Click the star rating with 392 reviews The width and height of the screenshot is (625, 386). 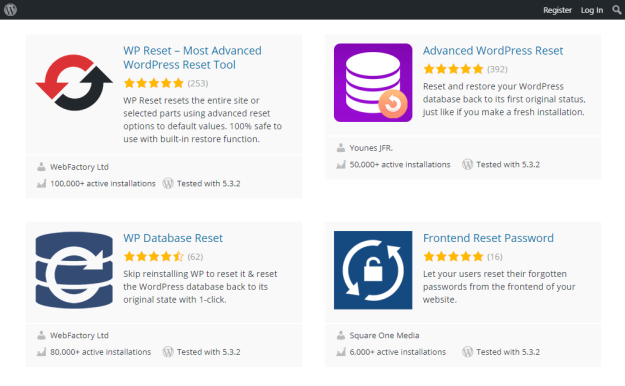point(453,69)
